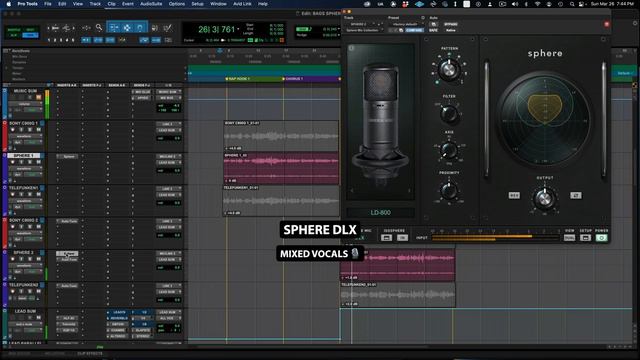Select the Grabber hand tool
The width and height of the screenshot is (640, 360).
tap(140, 28)
